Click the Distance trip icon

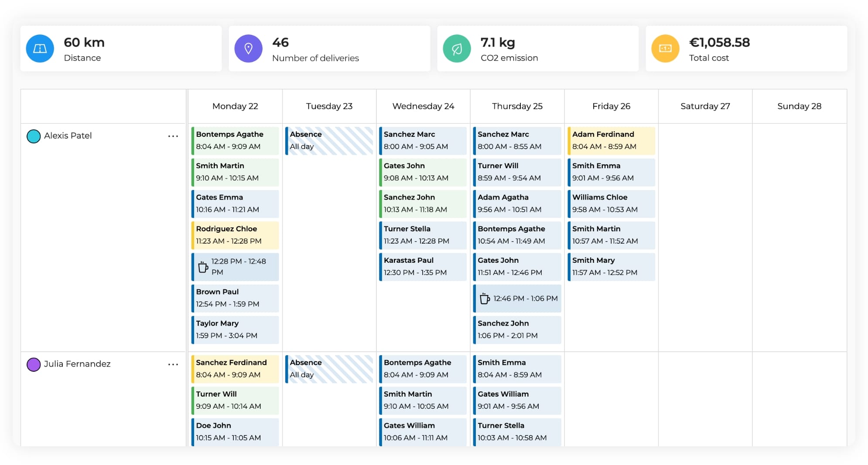pyautogui.click(x=40, y=48)
